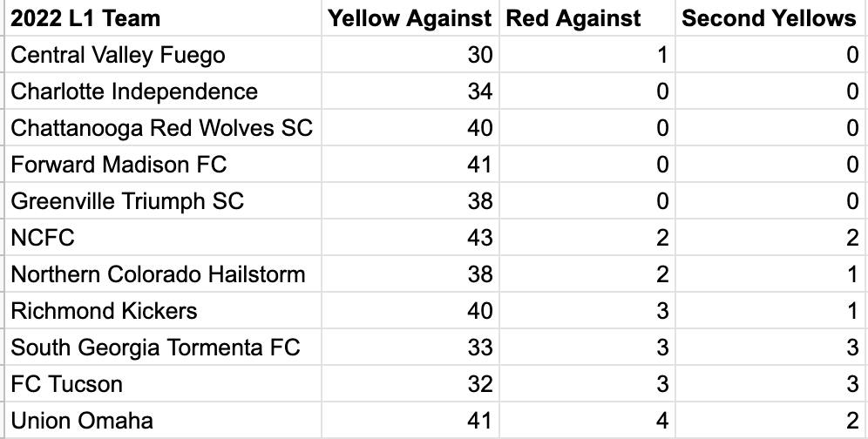Select the Central Valley Fuego cell
Image resolution: width=868 pixels, height=439 pixels.
(x=118, y=55)
